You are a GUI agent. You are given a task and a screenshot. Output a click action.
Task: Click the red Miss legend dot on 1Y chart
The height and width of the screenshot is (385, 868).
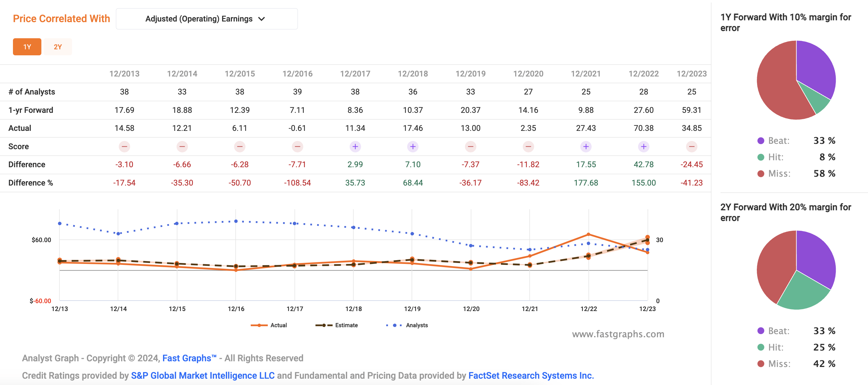click(x=761, y=173)
